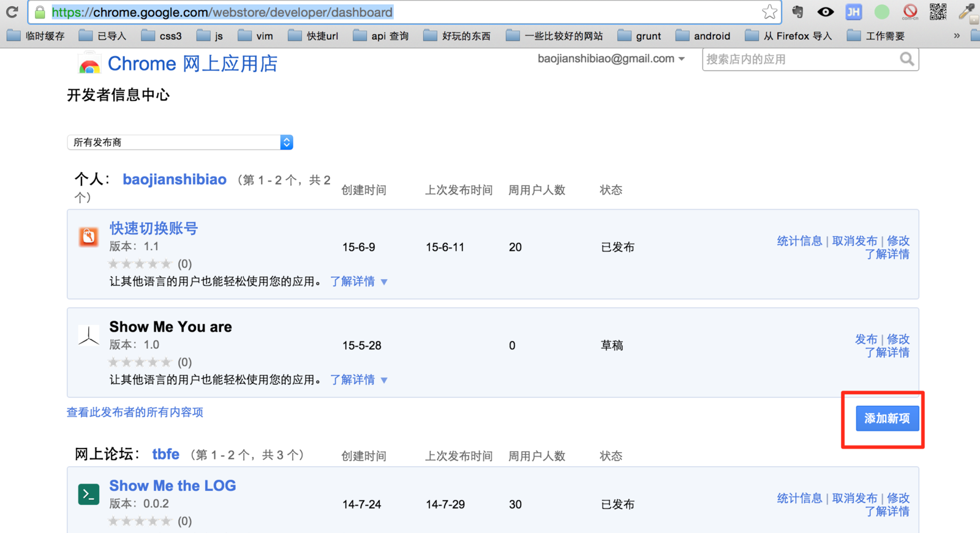The height and width of the screenshot is (533, 980).
Task: Expand 了解详情 under Show Me You are description
Action: pyautogui.click(x=359, y=380)
